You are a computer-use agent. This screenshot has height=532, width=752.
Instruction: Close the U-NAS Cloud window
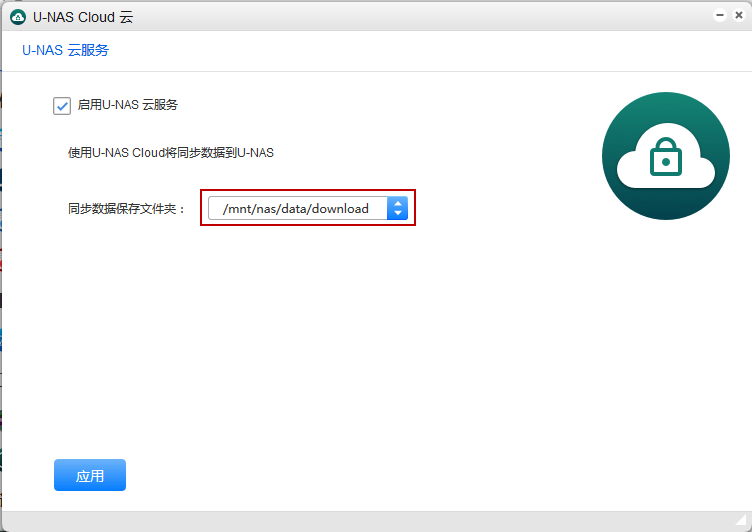tap(739, 15)
